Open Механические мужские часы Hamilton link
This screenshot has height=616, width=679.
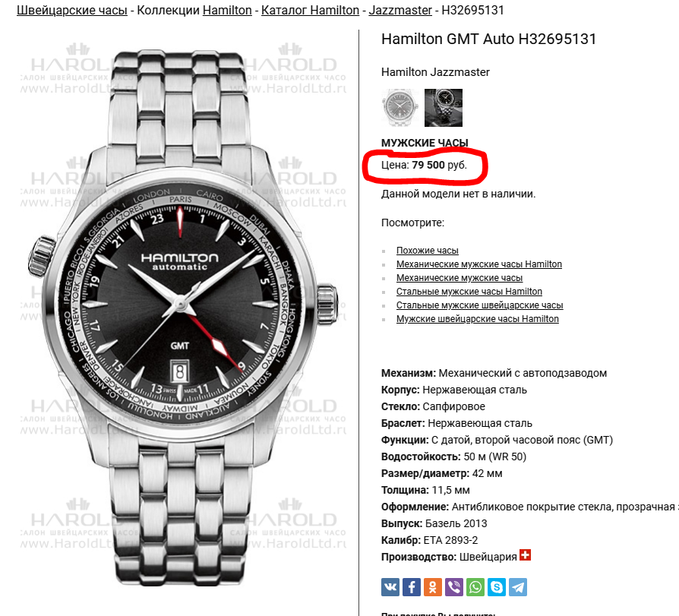tap(479, 264)
